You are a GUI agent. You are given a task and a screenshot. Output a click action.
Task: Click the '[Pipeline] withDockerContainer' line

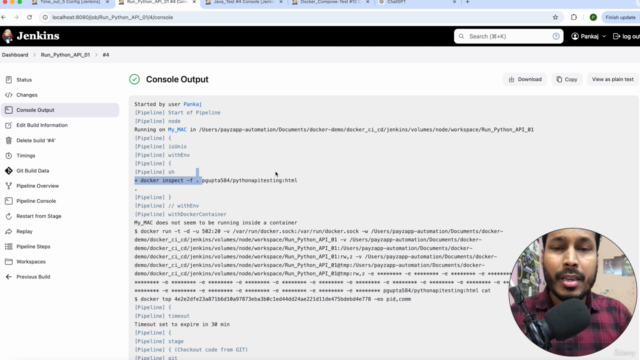(x=180, y=214)
